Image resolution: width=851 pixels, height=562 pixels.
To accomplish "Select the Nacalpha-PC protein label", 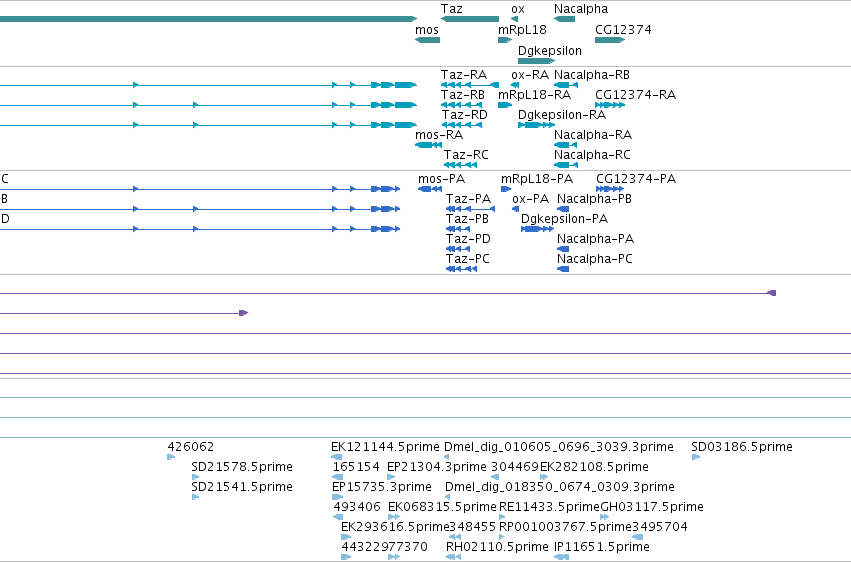I will [595, 259].
